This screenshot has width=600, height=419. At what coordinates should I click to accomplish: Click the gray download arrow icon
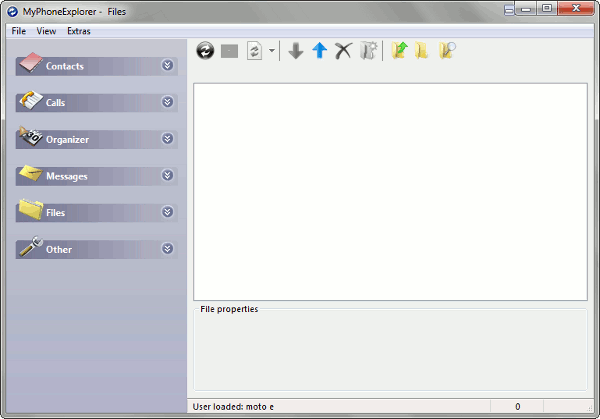(x=296, y=51)
